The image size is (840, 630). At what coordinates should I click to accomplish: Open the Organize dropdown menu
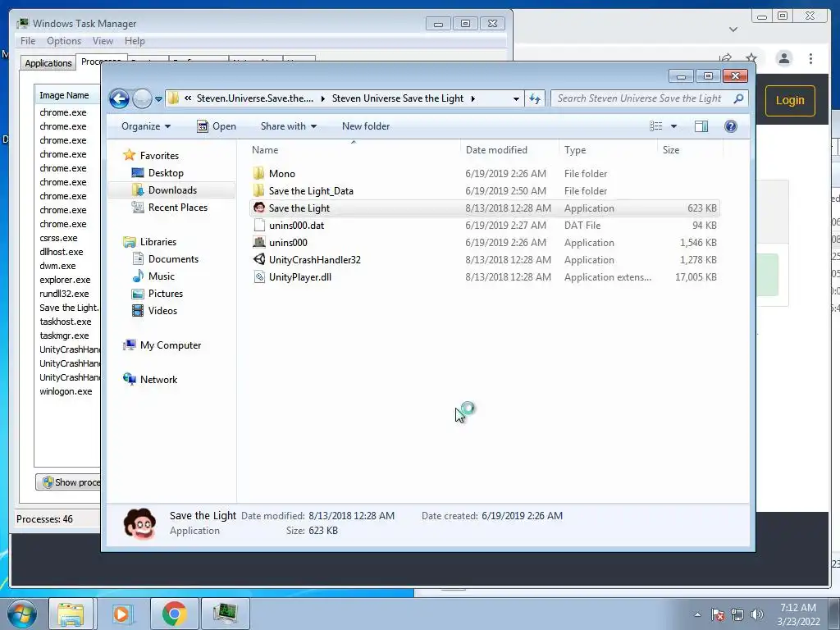tap(146, 126)
